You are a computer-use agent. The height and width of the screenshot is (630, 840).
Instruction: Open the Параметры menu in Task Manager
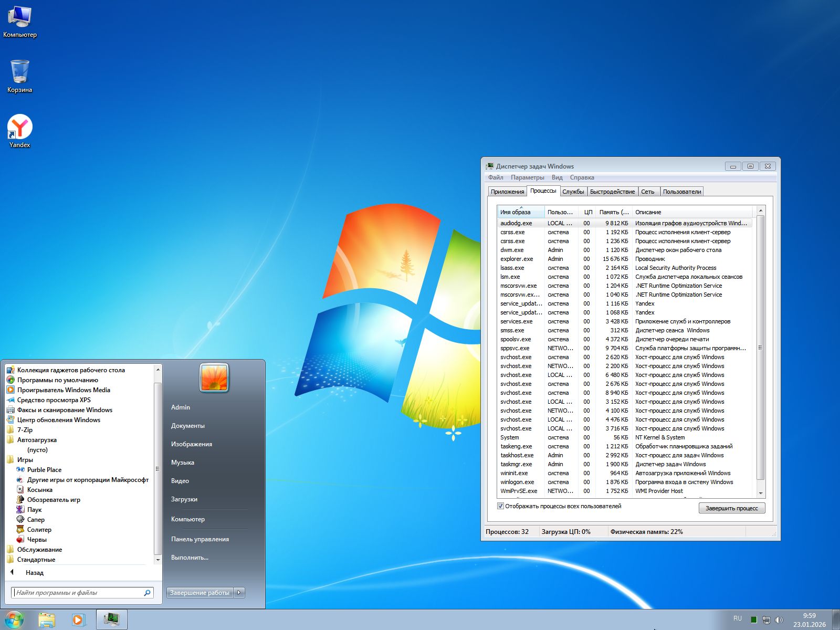pyautogui.click(x=527, y=177)
